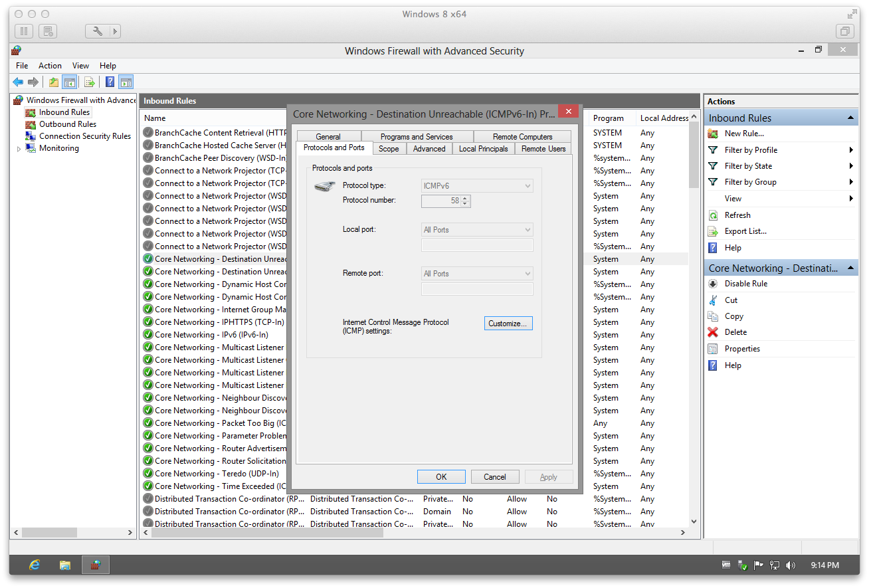The height and width of the screenshot is (588, 869).
Task: Click the Forward arrow in the MMC toolbar
Action: 33,82
